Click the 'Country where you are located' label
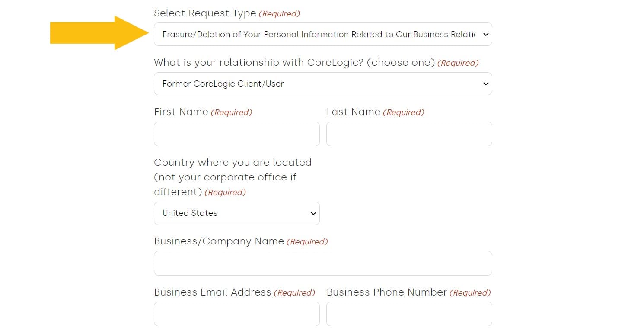 [x=233, y=163]
